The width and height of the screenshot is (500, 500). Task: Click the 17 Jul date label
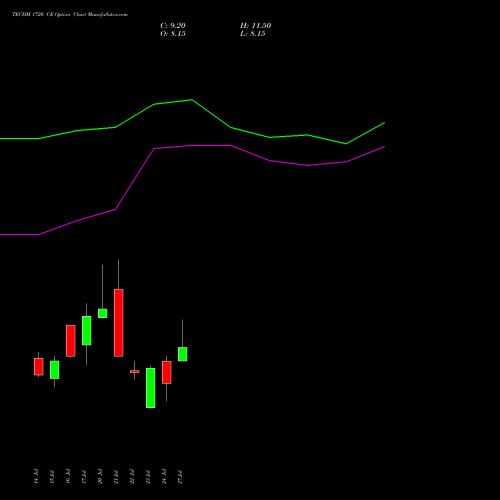(x=84, y=476)
